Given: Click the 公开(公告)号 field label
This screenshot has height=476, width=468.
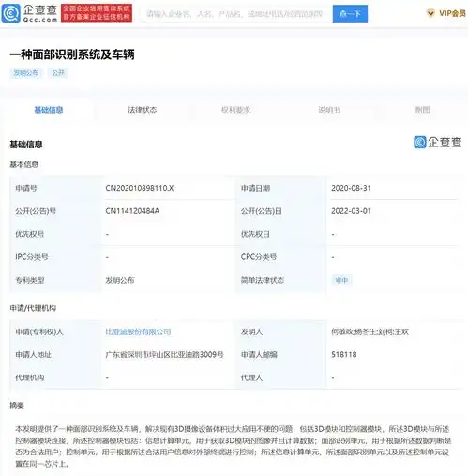Looking at the screenshot, I should [36, 211].
